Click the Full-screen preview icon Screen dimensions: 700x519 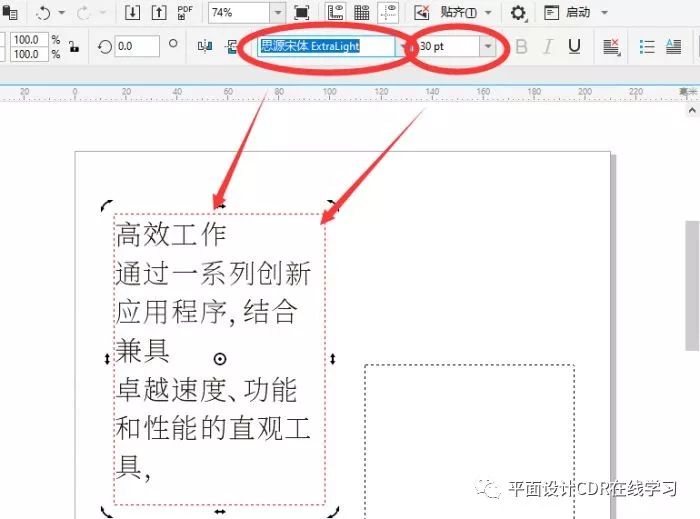(302, 12)
